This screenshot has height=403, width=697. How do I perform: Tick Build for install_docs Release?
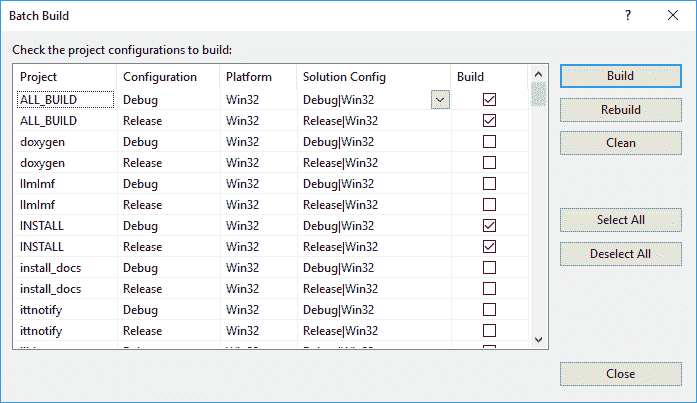click(x=489, y=288)
